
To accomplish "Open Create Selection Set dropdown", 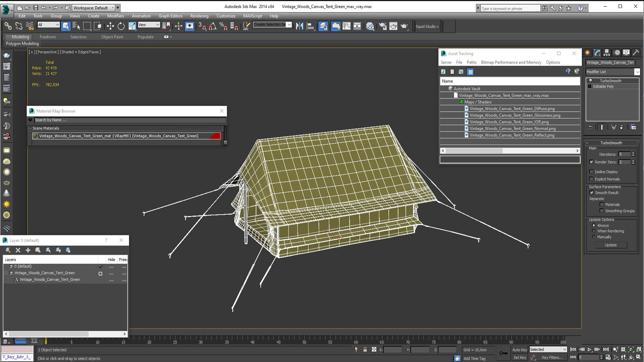I will tap(272, 24).
